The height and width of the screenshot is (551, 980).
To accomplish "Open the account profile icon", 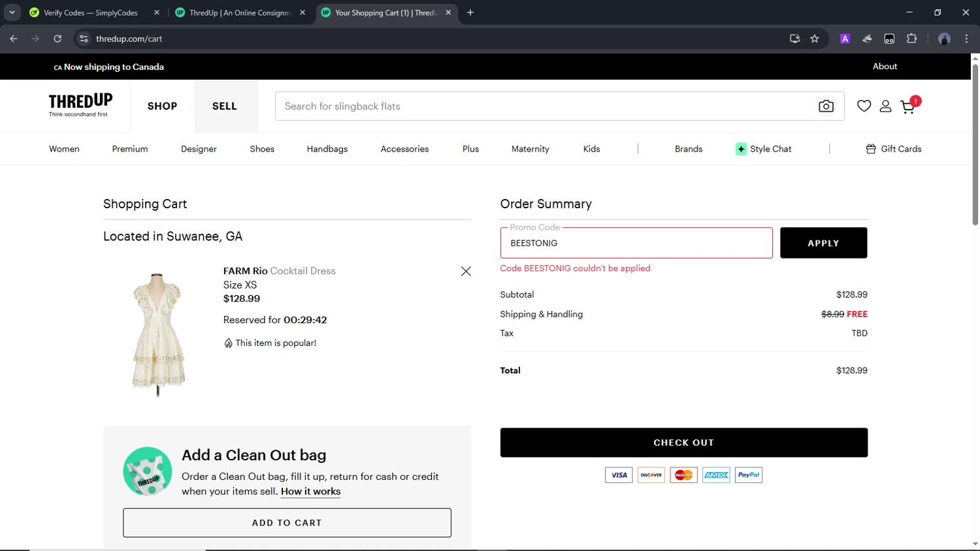I will click(885, 106).
